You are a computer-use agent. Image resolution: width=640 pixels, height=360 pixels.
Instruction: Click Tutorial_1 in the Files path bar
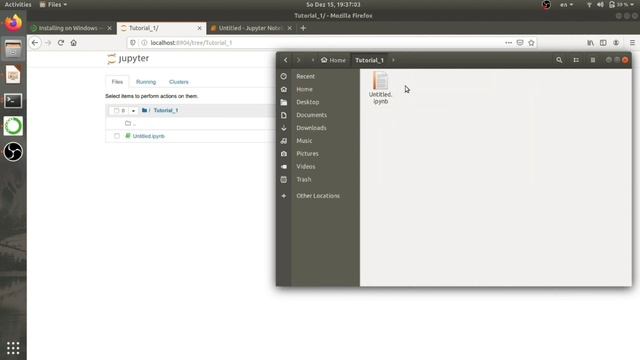369,60
